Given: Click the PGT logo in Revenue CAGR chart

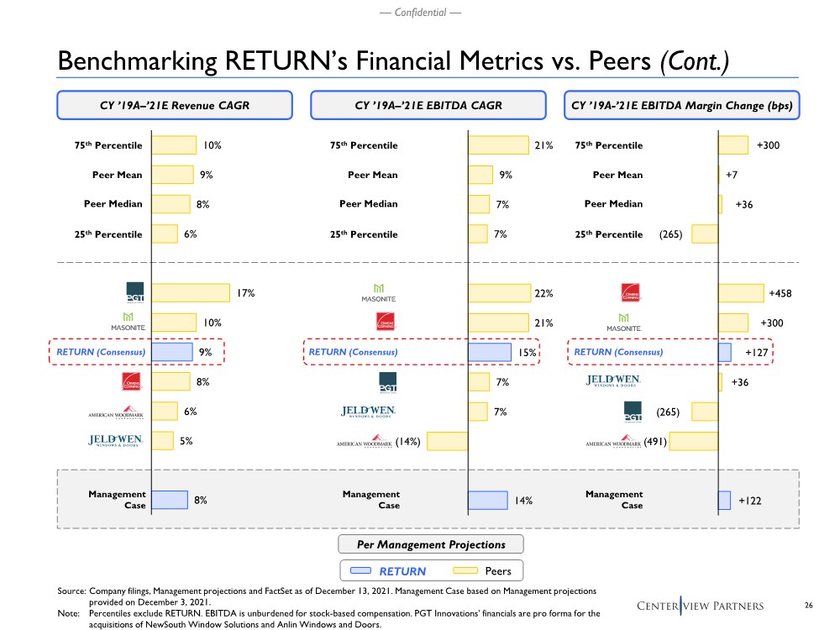Looking at the screenshot, I should point(134,292).
